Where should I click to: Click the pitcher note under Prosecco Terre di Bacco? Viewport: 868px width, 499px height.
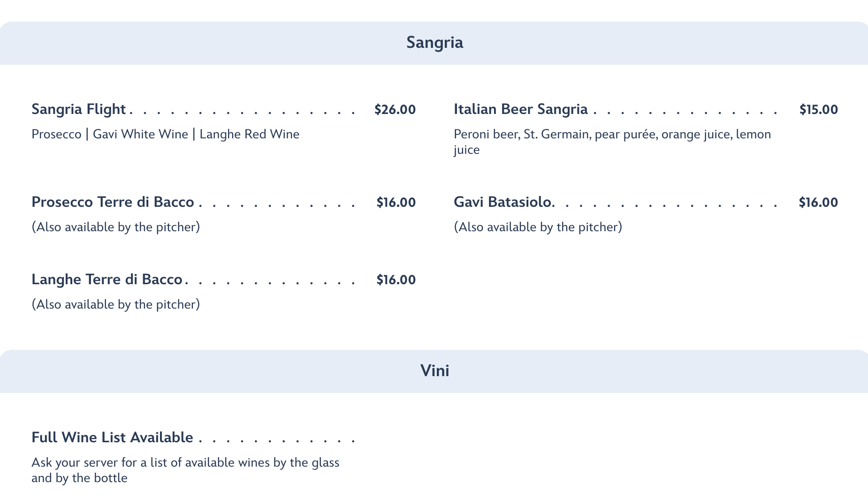coord(116,227)
